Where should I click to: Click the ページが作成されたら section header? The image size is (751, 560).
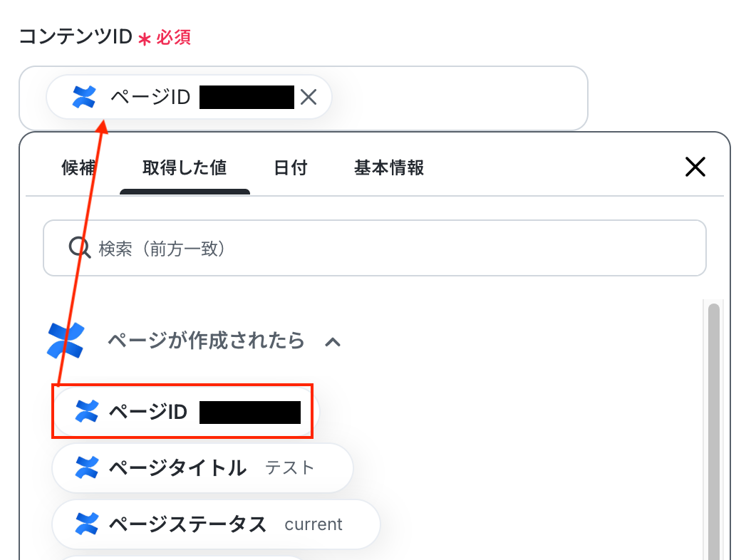[206, 341]
